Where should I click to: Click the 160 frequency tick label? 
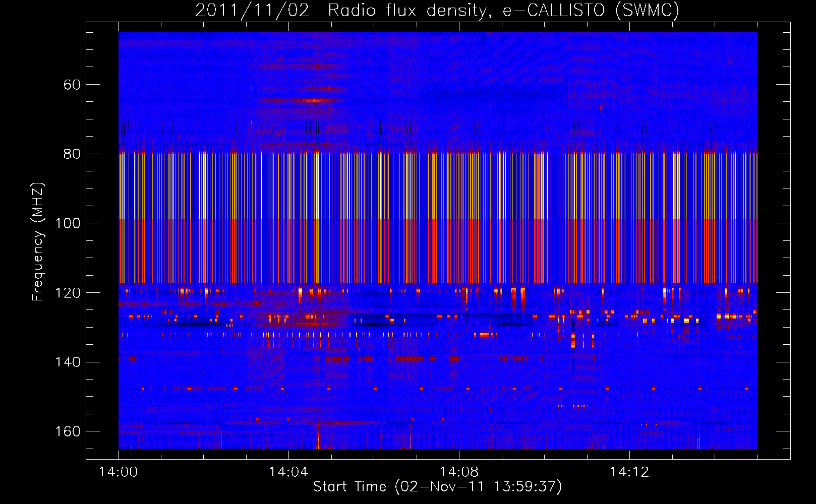pyautogui.click(x=68, y=431)
